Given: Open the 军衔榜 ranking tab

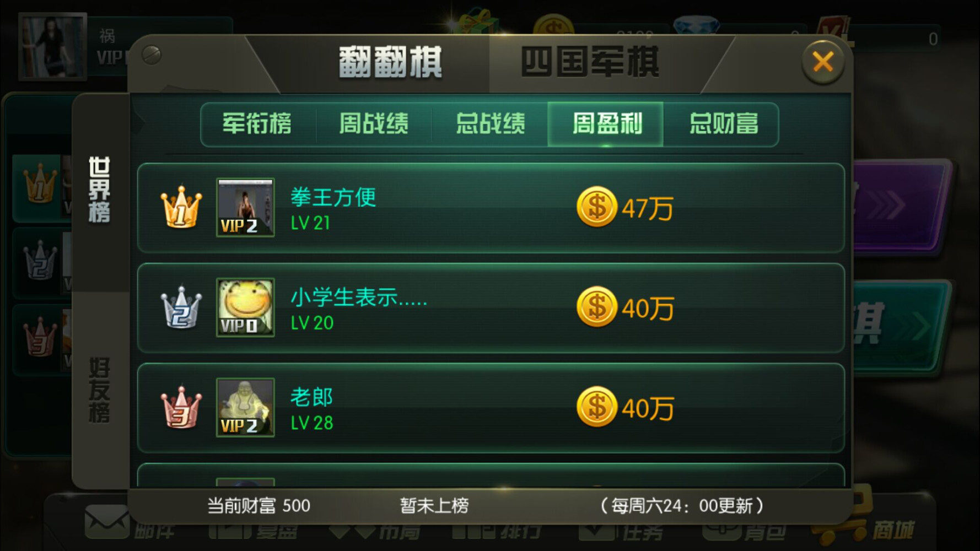Looking at the screenshot, I should tap(257, 124).
